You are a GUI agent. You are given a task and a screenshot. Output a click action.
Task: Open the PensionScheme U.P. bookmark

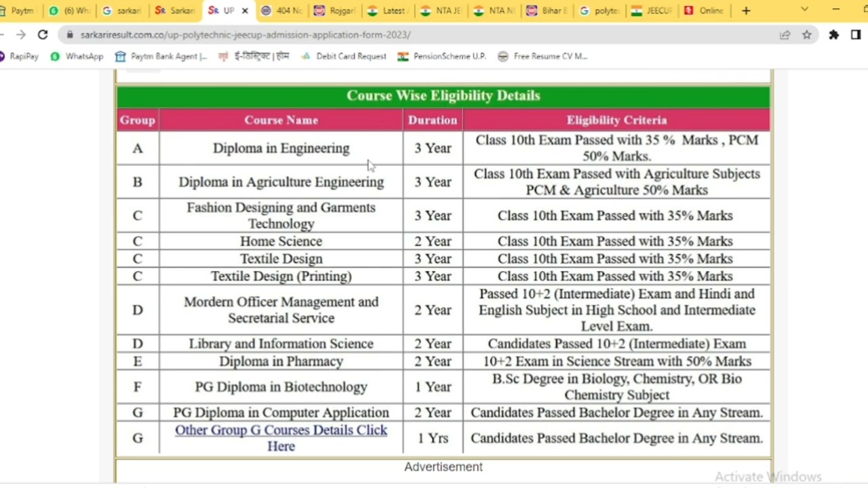[x=442, y=56]
